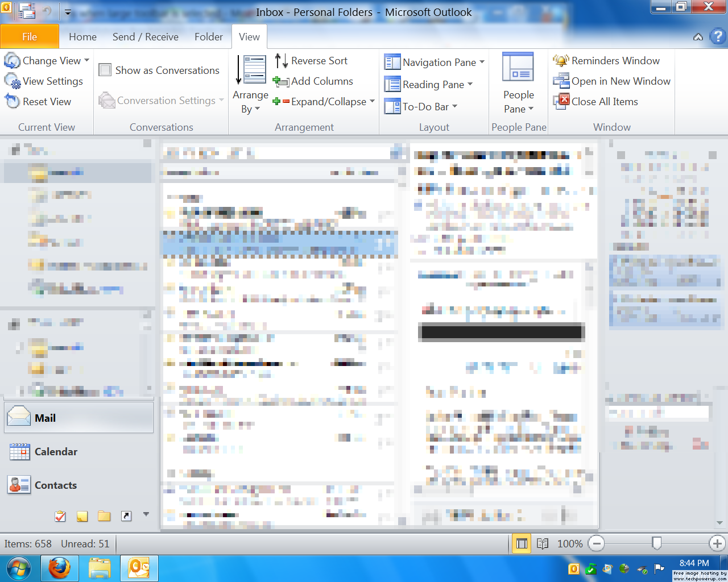Open Windows Explorer from taskbar
The height and width of the screenshot is (582, 728).
(x=100, y=568)
